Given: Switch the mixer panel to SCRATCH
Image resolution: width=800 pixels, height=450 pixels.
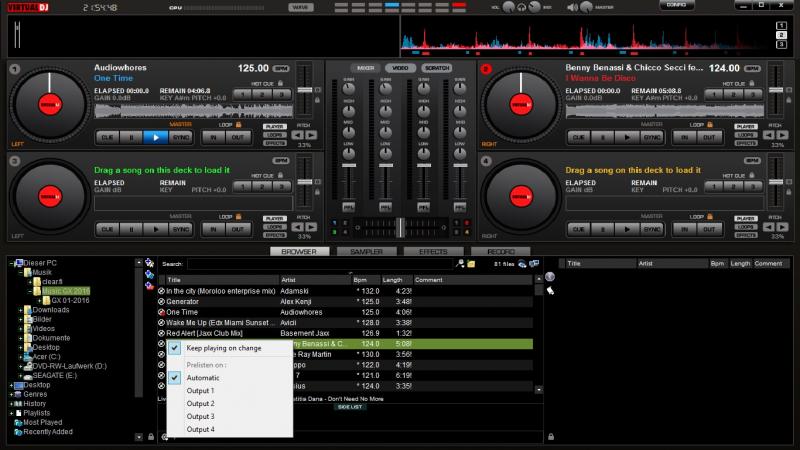Looking at the screenshot, I should coord(437,68).
